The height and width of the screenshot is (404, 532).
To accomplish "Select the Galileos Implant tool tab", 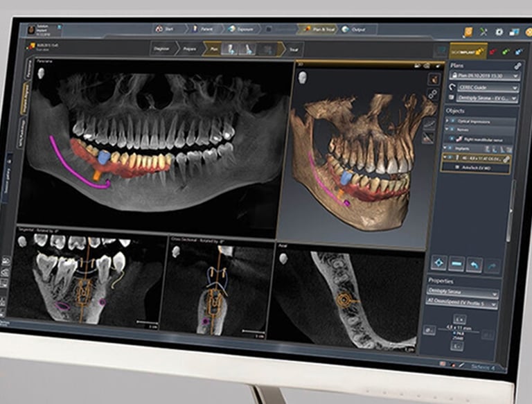I will [468, 51].
